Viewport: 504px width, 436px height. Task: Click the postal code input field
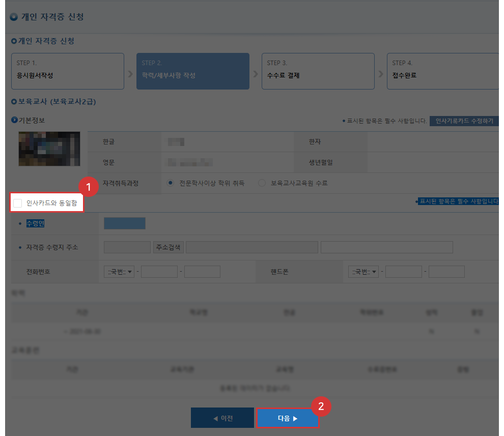tap(127, 247)
